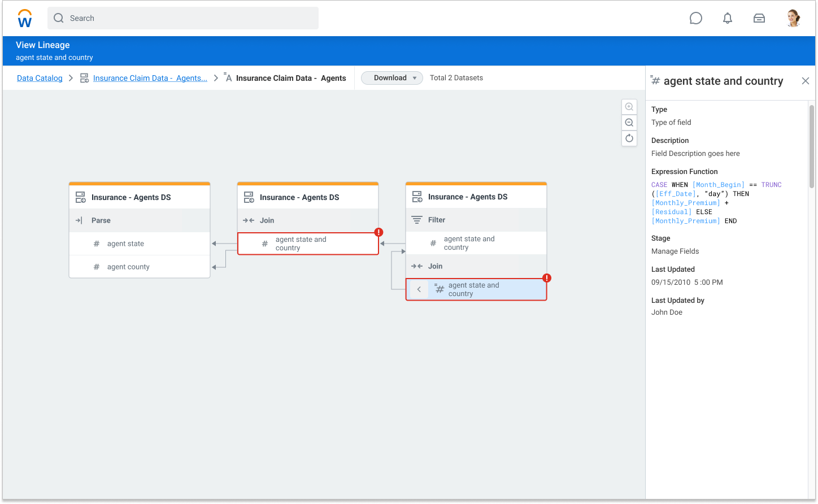Zoom out on the lineage canvas
The height and width of the screenshot is (504, 818).
[629, 123]
